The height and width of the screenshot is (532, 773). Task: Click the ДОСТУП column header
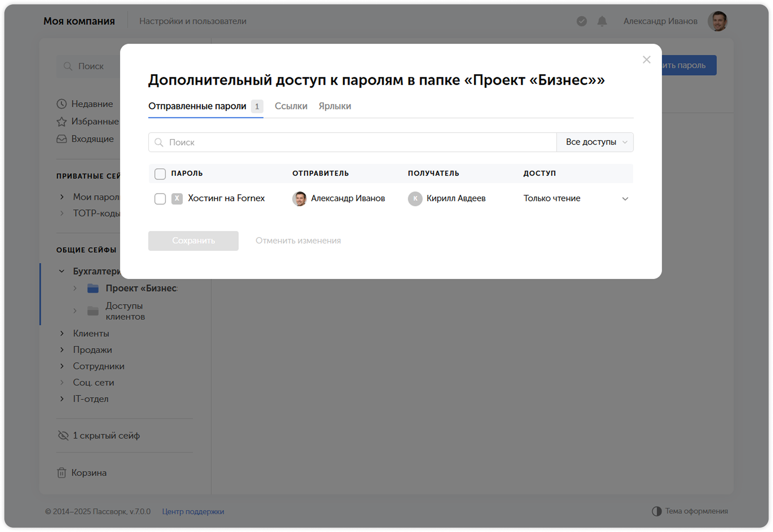(540, 173)
